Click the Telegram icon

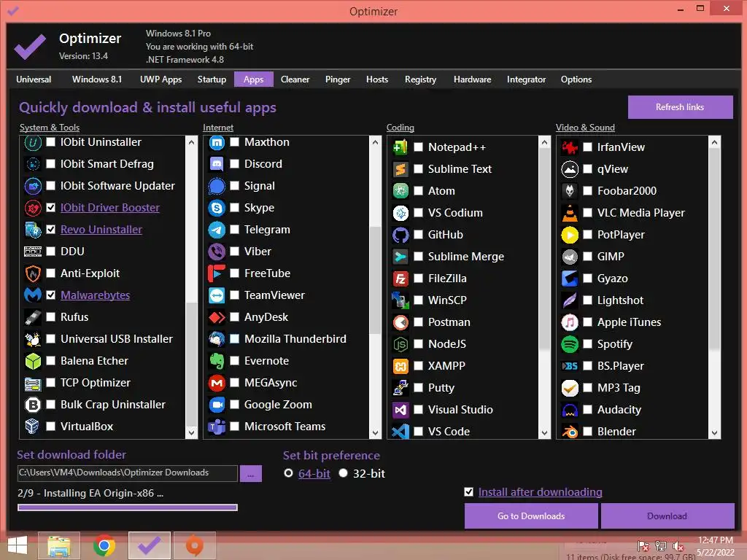(217, 230)
